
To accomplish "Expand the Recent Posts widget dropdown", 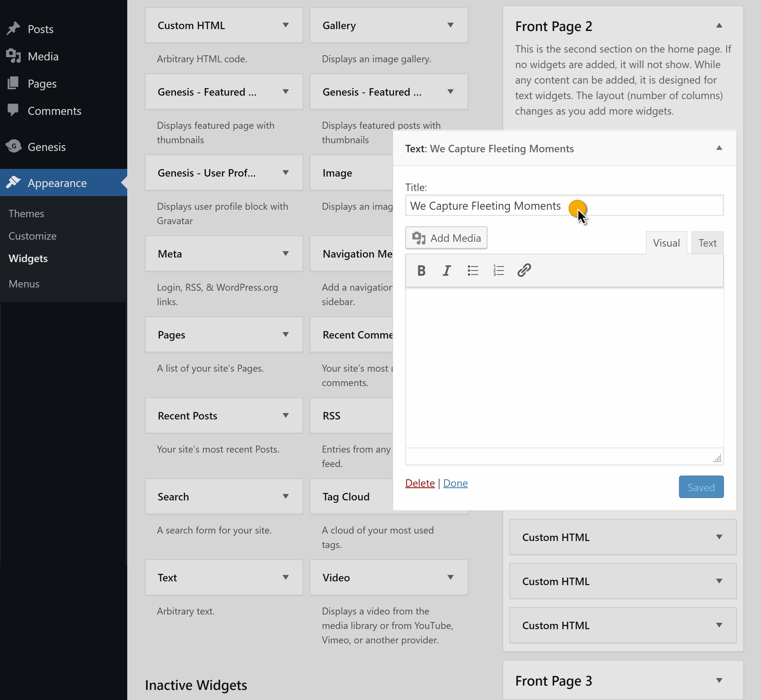I will coord(285,415).
